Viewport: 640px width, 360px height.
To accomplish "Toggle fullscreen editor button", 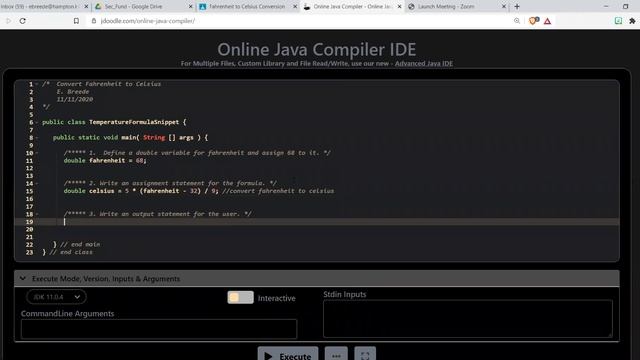I will pos(365,354).
